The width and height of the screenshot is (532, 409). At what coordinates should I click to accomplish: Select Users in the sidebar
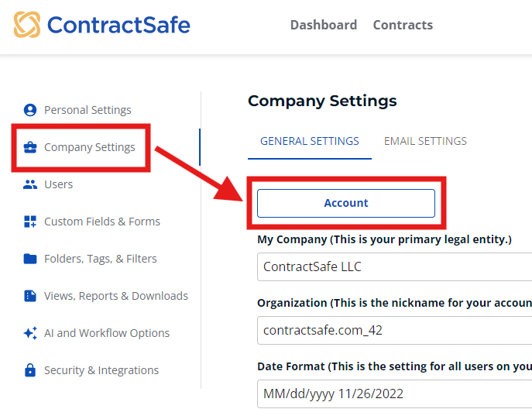(x=59, y=184)
